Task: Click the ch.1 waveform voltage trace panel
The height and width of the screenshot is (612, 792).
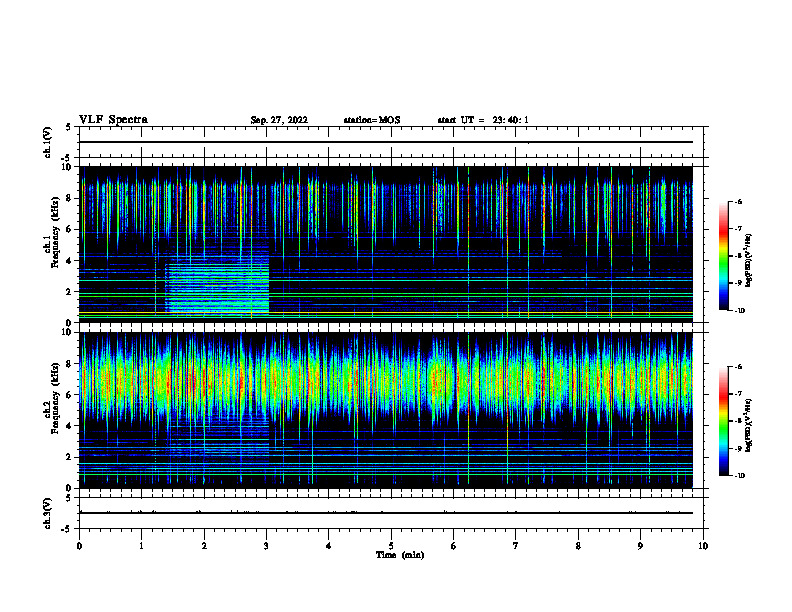Action: pos(391,142)
